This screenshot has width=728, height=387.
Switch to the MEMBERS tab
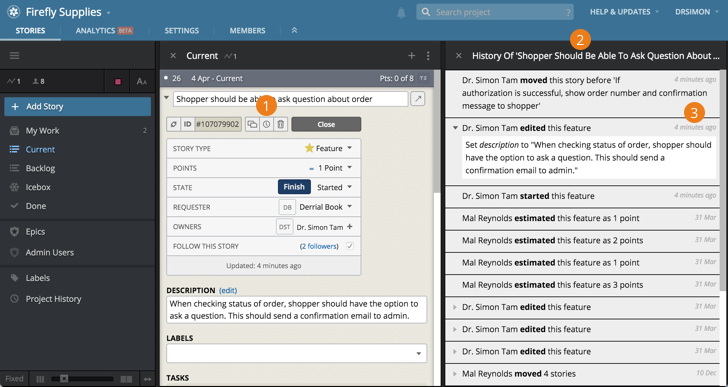[247, 31]
